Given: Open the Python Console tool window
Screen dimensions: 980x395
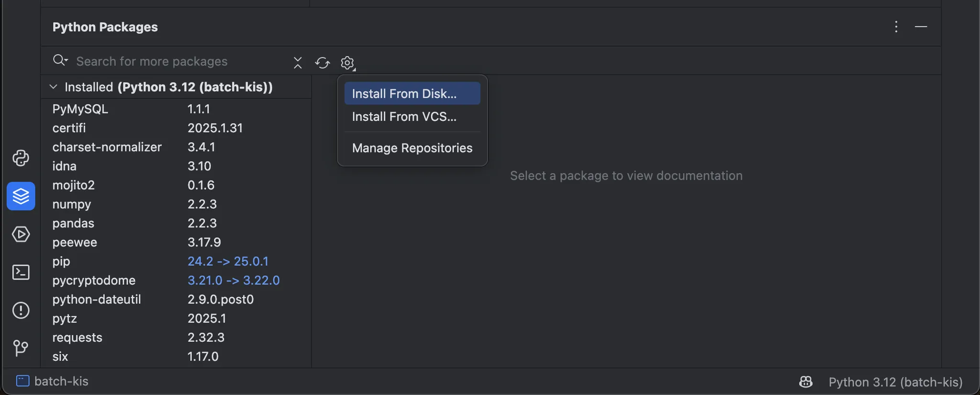Looking at the screenshot, I should [21, 158].
